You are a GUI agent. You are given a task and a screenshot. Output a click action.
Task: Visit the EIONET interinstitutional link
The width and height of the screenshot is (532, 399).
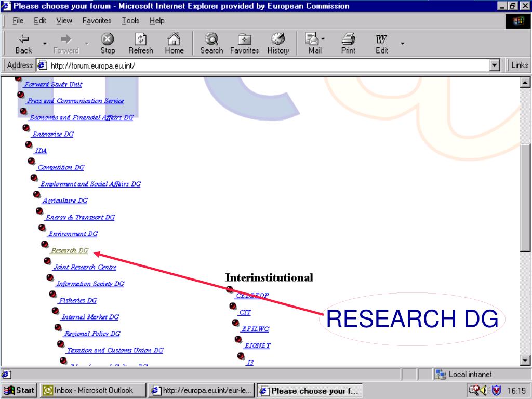[x=257, y=345]
